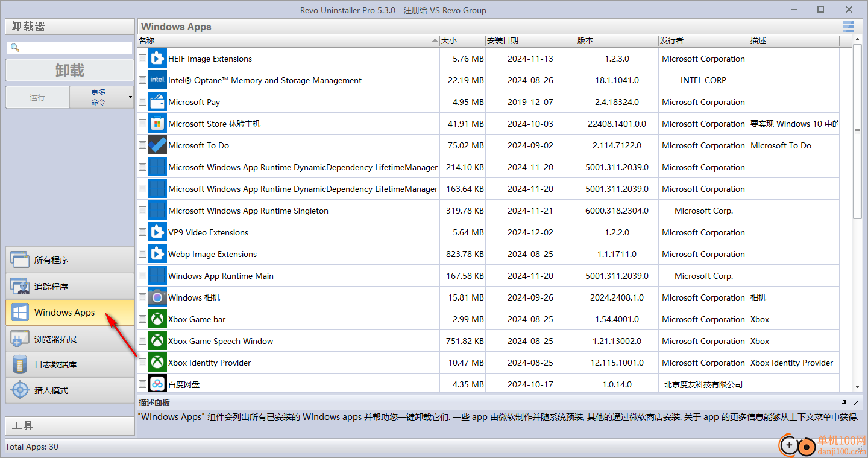Sort the list by 安装日期 column
This screenshot has height=458, width=868.
(530, 40)
